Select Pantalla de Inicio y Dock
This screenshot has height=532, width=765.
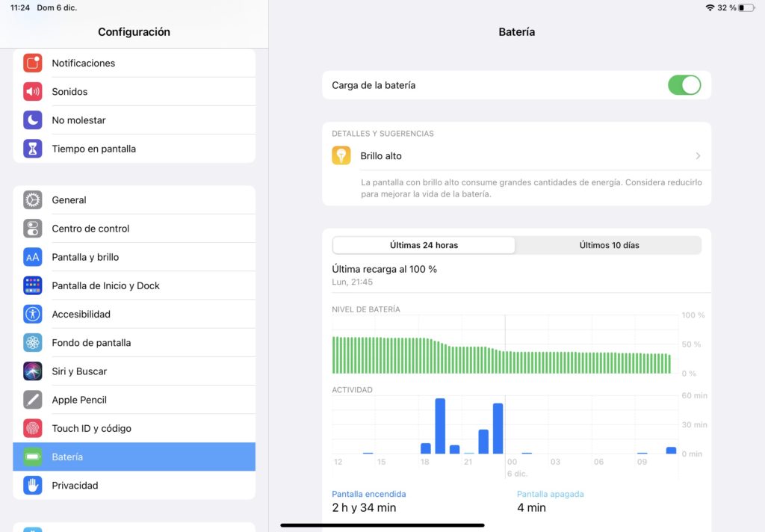click(105, 286)
